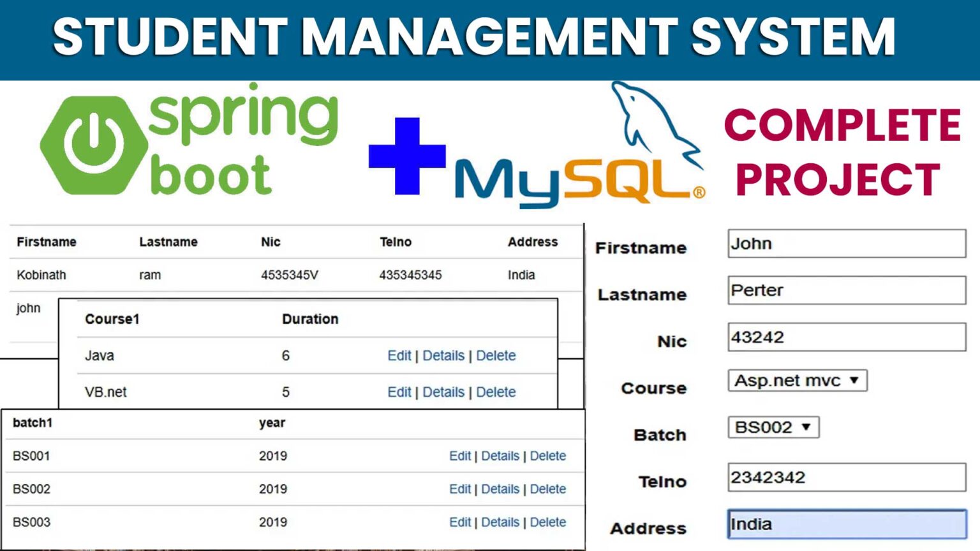The image size is (980, 551).
Task: Click the Nic column header
Action: coord(271,242)
